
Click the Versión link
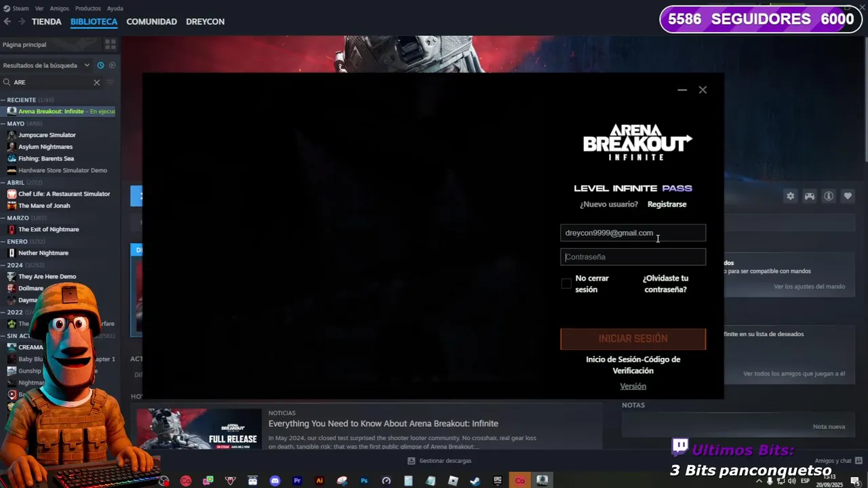[x=633, y=386]
